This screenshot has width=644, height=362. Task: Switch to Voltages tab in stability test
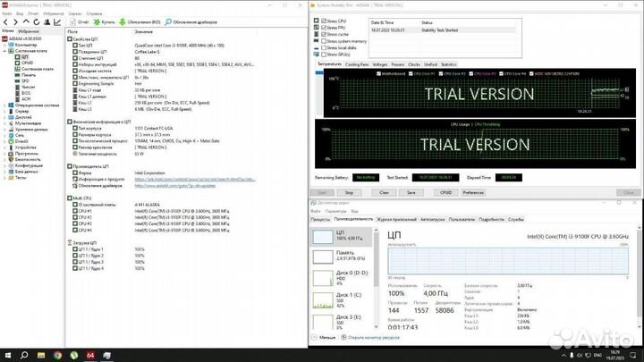click(380, 64)
